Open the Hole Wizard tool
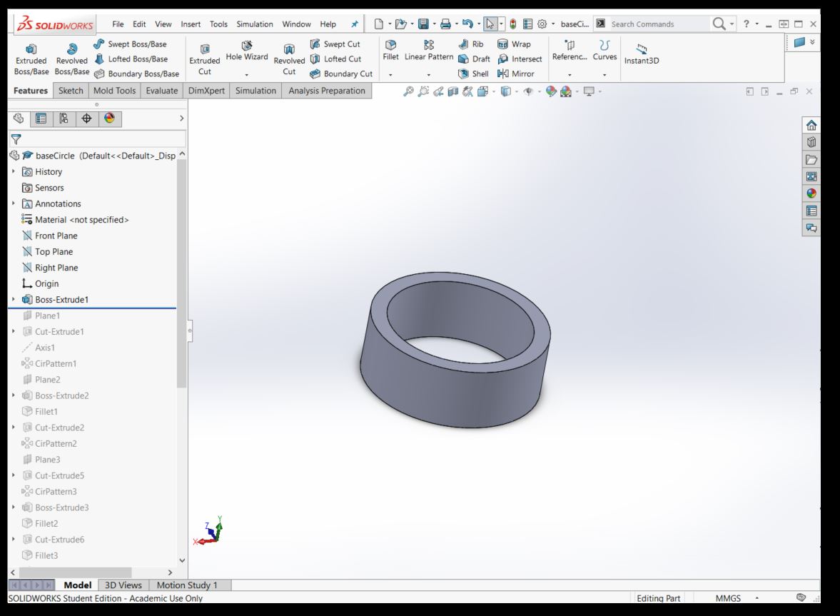The height and width of the screenshot is (616, 840). tap(246, 51)
